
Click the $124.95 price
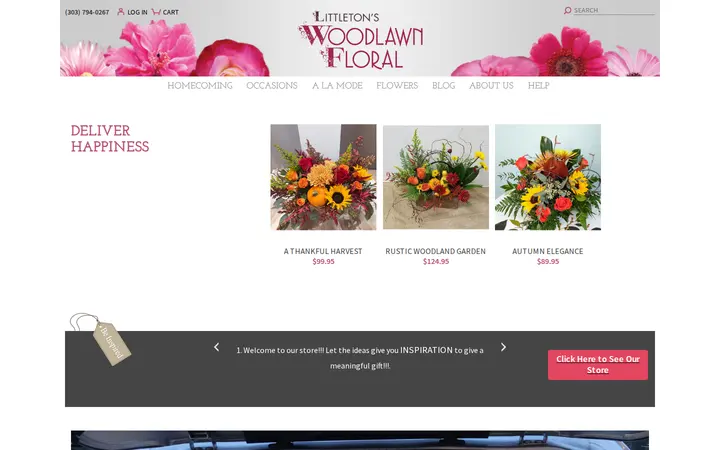click(x=436, y=261)
